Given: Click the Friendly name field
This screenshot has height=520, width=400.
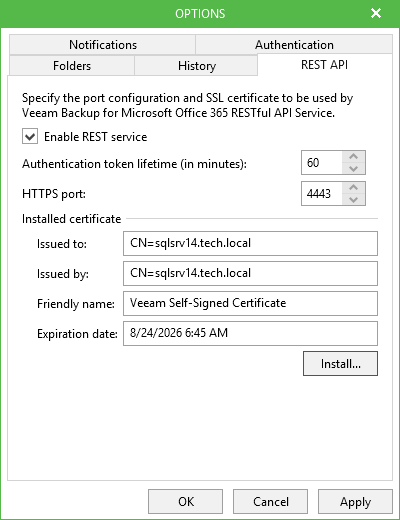Looking at the screenshot, I should (x=250, y=303).
